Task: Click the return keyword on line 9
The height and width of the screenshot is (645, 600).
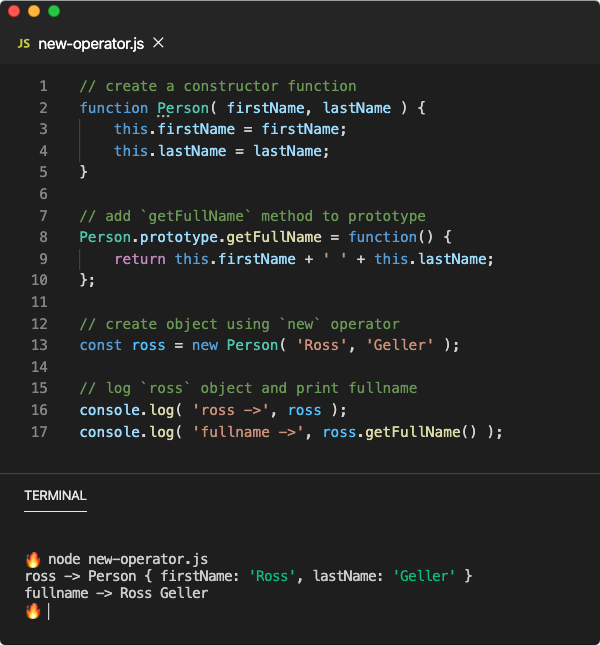Action: coord(140,259)
